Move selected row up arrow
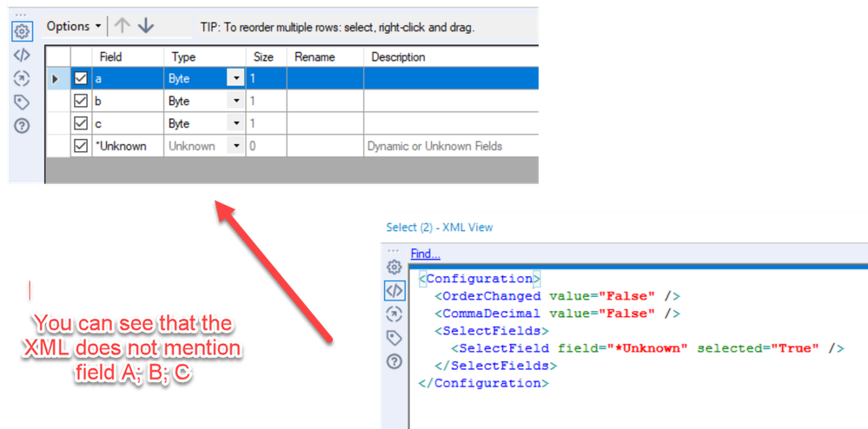Image resolution: width=868 pixels, height=429 pixels. click(122, 26)
